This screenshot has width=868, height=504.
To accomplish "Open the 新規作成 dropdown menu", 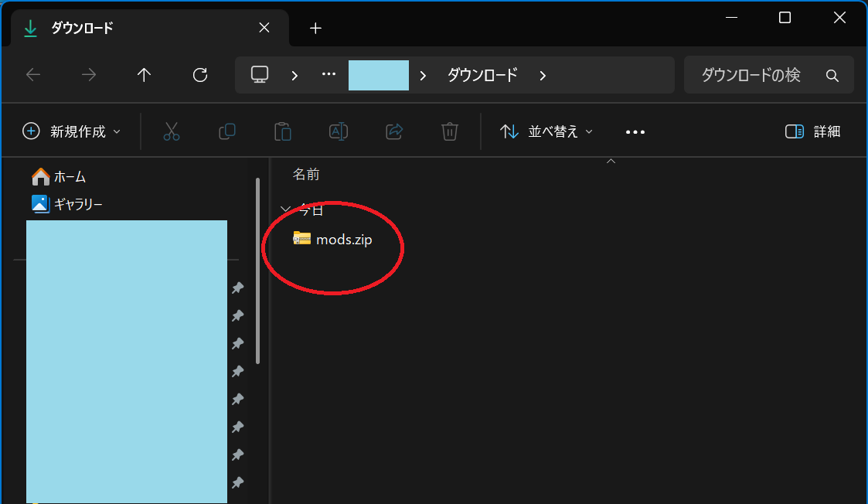I will click(71, 131).
